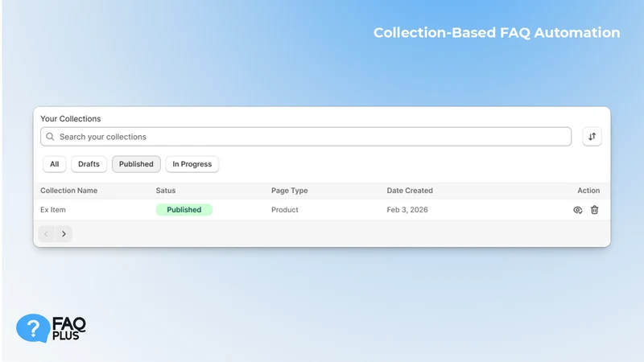Open the Ex Item collection row name

click(x=53, y=210)
